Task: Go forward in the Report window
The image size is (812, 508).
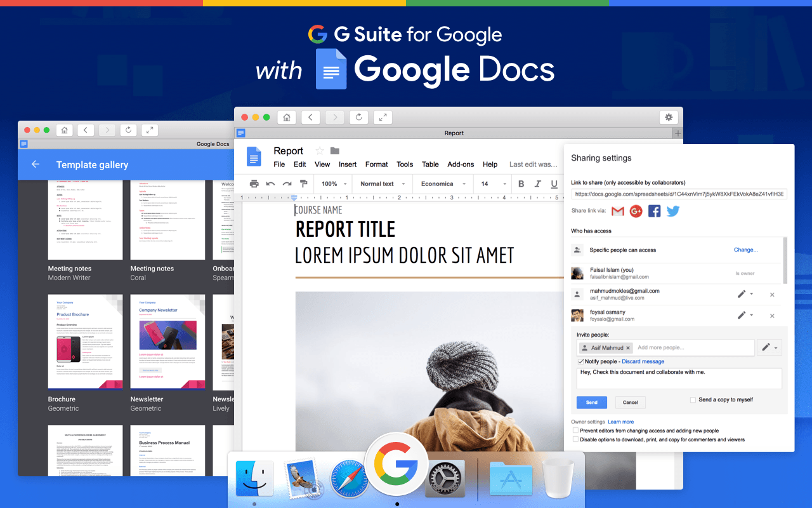Action: (x=335, y=117)
